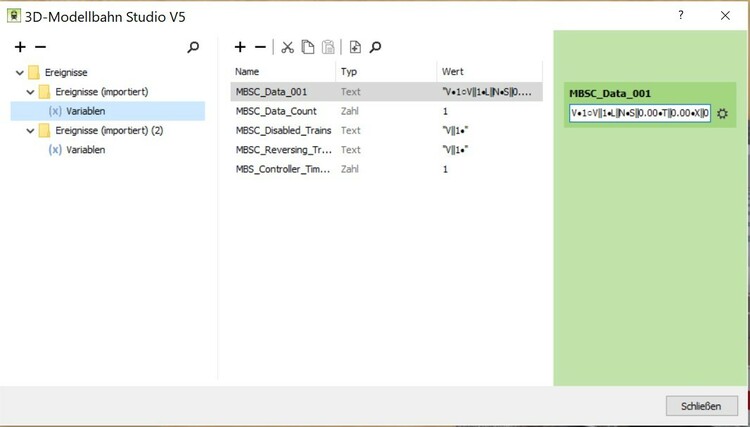
Task: Select the MBSC_Data_Count variable row
Action: [386, 111]
